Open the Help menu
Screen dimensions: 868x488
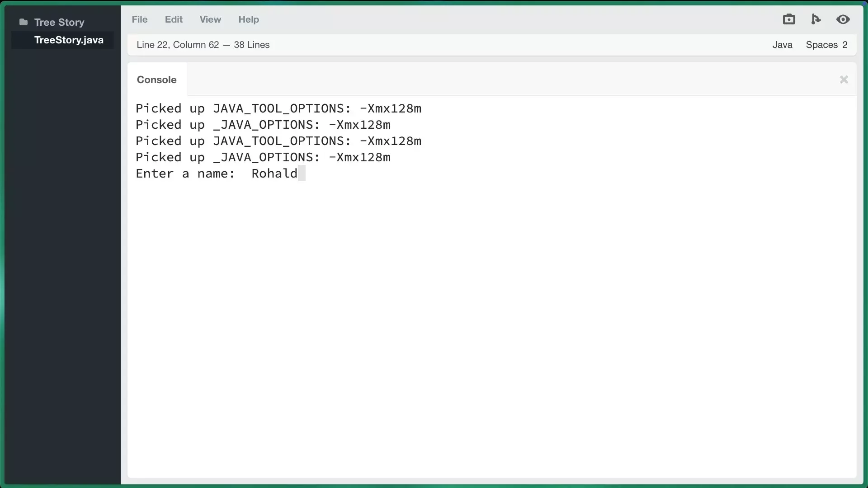point(248,19)
